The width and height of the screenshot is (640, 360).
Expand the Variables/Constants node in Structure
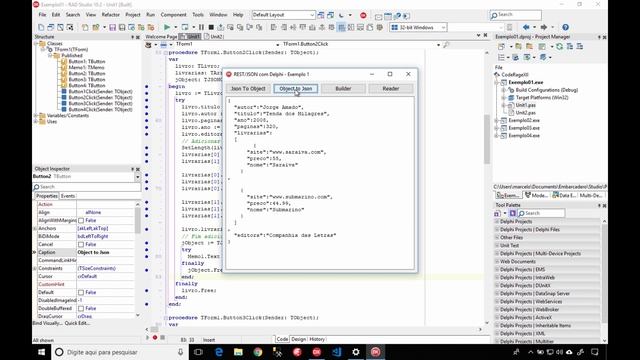(36, 116)
